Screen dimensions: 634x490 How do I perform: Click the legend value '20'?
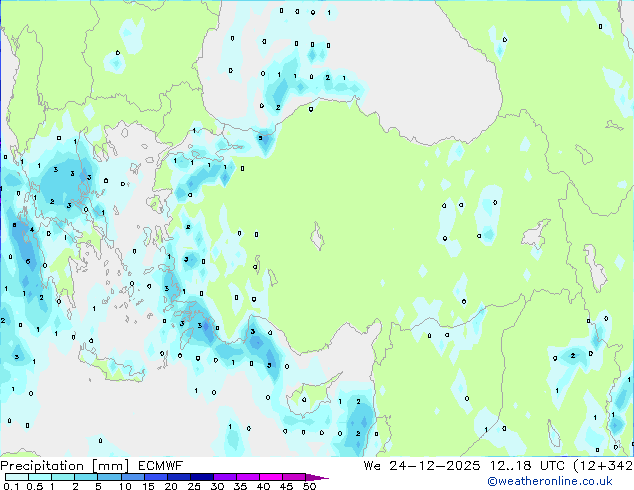pos(171,486)
